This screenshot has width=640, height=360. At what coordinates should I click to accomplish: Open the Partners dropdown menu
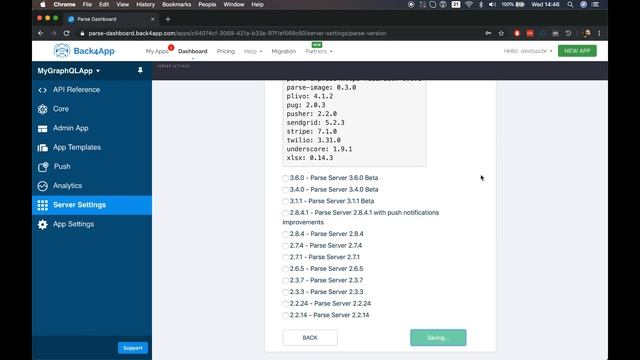click(318, 51)
